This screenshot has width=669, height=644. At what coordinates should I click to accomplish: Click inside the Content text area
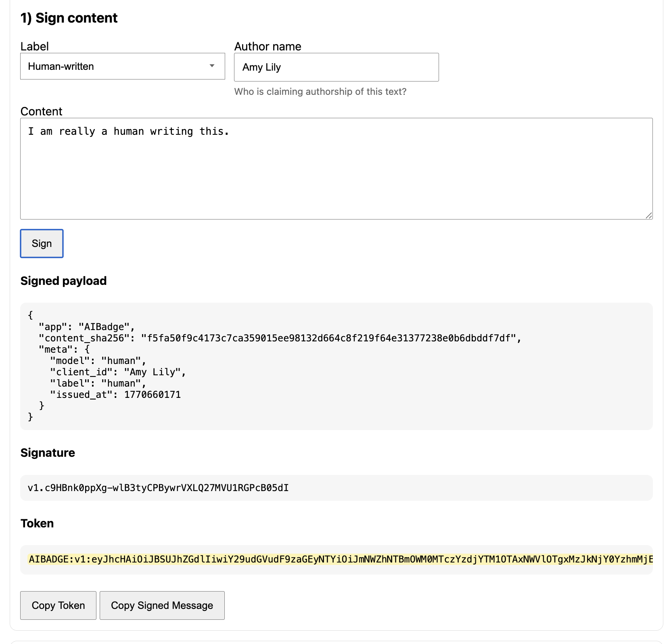337,169
